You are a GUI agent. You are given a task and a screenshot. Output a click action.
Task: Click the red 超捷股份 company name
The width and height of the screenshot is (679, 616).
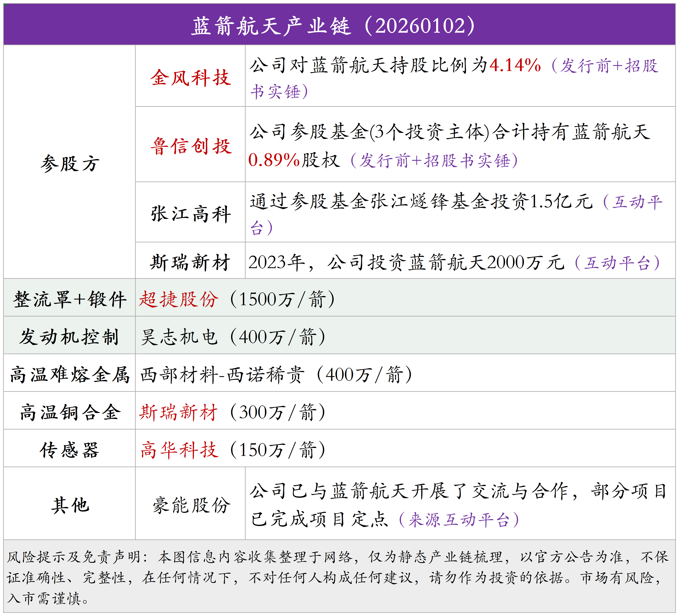tap(179, 299)
